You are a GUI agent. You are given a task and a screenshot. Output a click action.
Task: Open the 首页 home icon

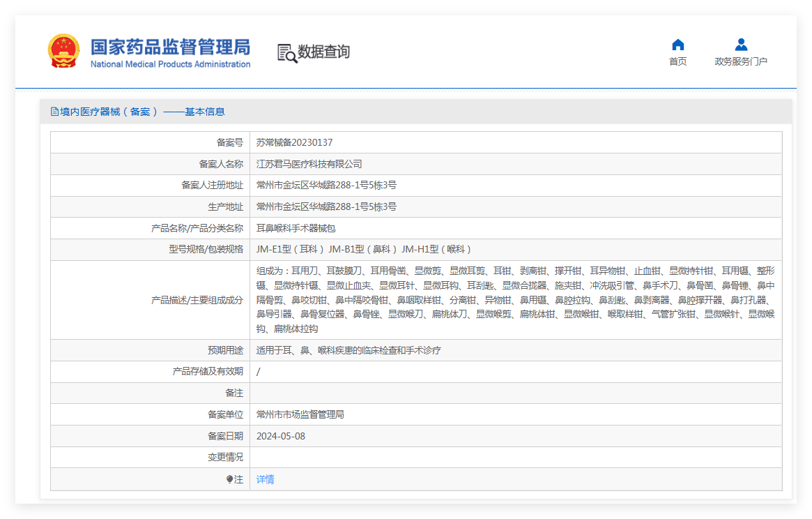[678, 45]
